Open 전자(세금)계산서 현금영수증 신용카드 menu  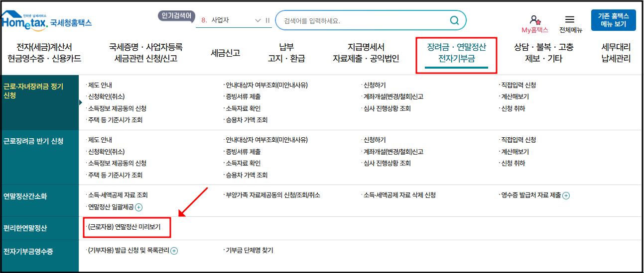44,53
